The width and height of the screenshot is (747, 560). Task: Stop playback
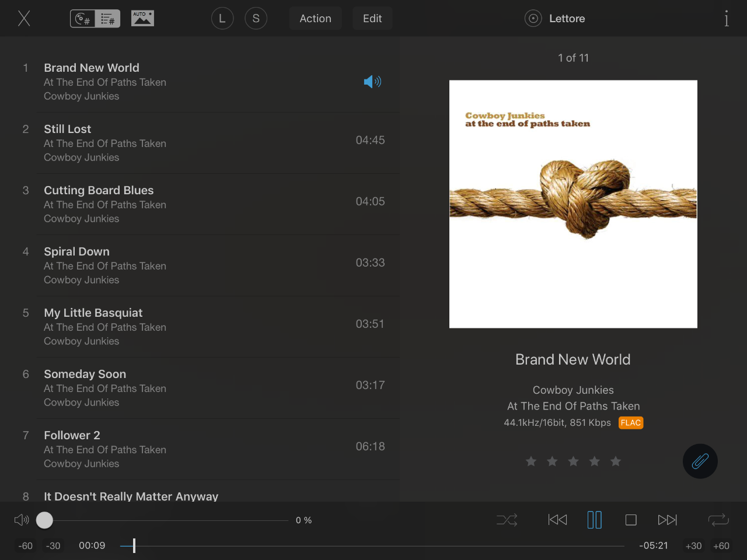point(631,520)
